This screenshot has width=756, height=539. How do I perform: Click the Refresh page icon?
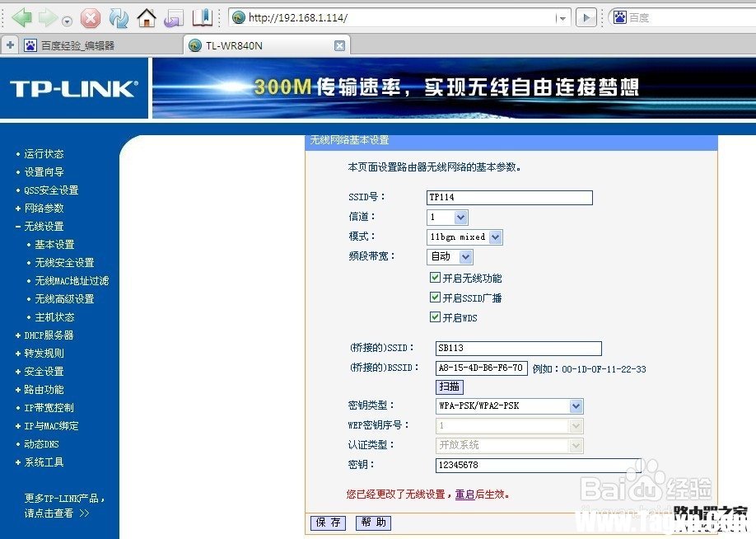[x=119, y=18]
